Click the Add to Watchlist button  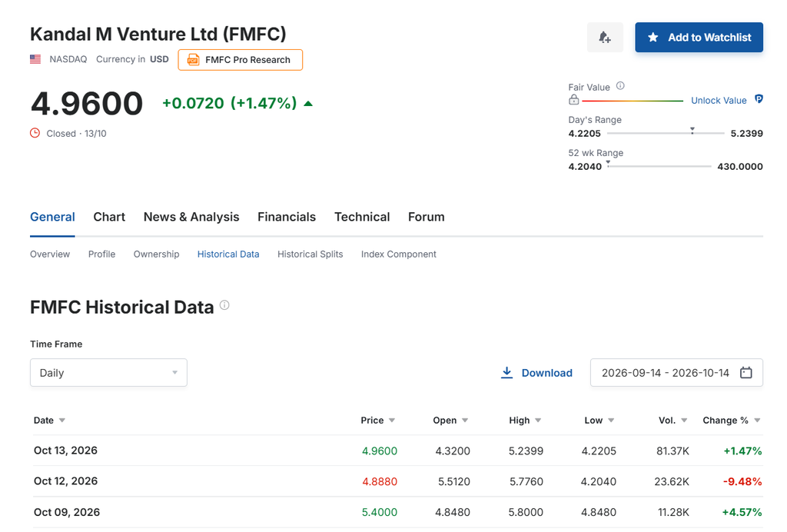click(699, 37)
